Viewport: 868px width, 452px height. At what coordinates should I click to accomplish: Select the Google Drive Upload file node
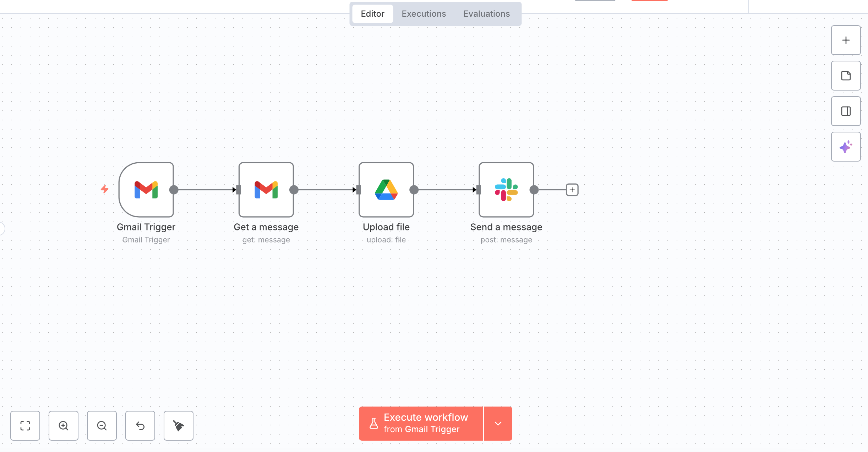pyautogui.click(x=386, y=190)
